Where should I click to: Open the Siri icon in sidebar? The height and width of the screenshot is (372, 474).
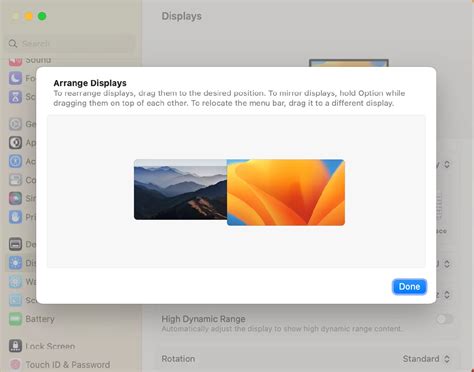[x=15, y=198]
